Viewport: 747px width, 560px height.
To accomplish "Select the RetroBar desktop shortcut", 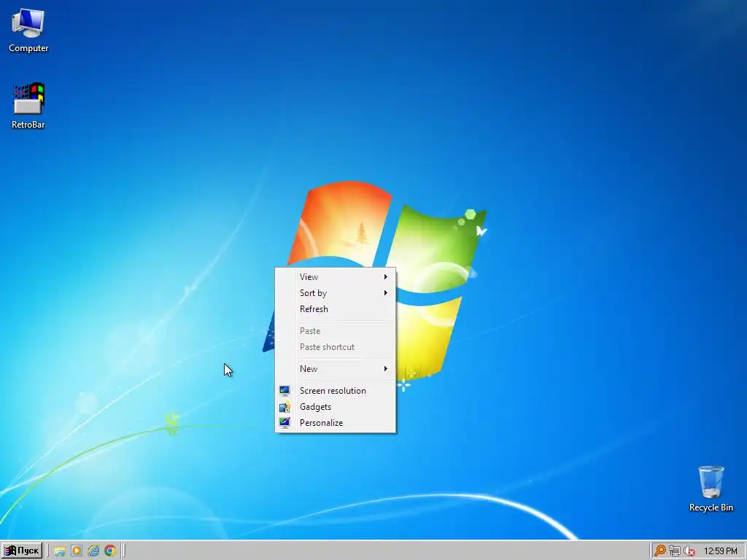I will 28,106.
